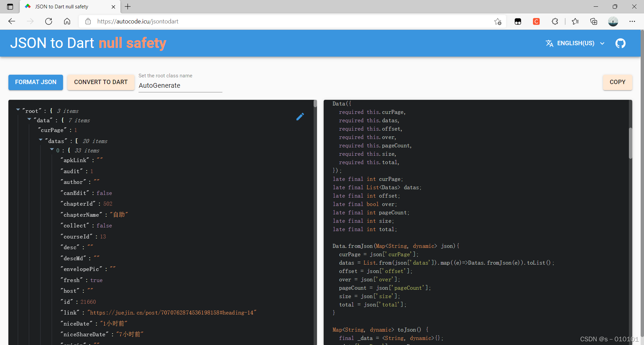
Task: Click the Dart code panel scrollbar thumb
Action: [x=630, y=143]
